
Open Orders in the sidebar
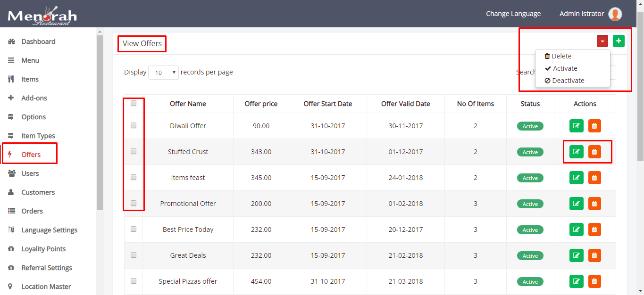click(32, 211)
